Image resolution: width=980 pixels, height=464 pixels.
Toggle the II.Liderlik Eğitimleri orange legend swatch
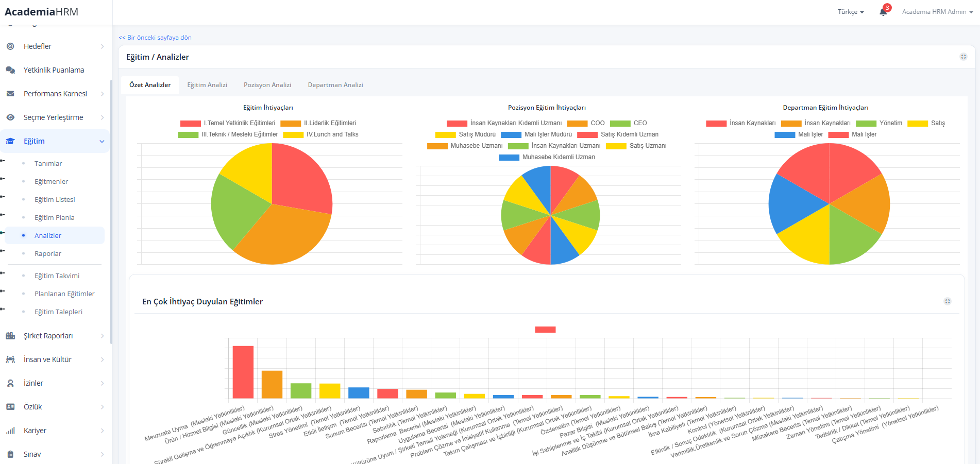(x=291, y=124)
